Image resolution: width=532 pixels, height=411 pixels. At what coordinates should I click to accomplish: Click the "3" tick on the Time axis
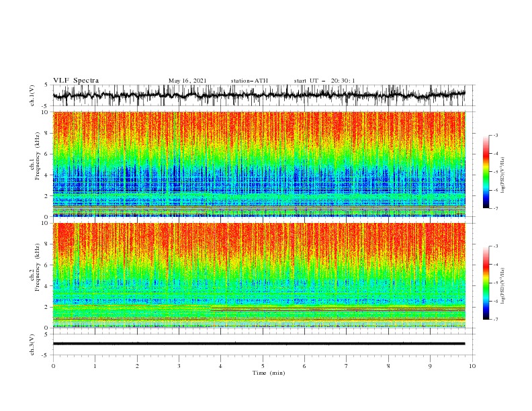pos(179,366)
